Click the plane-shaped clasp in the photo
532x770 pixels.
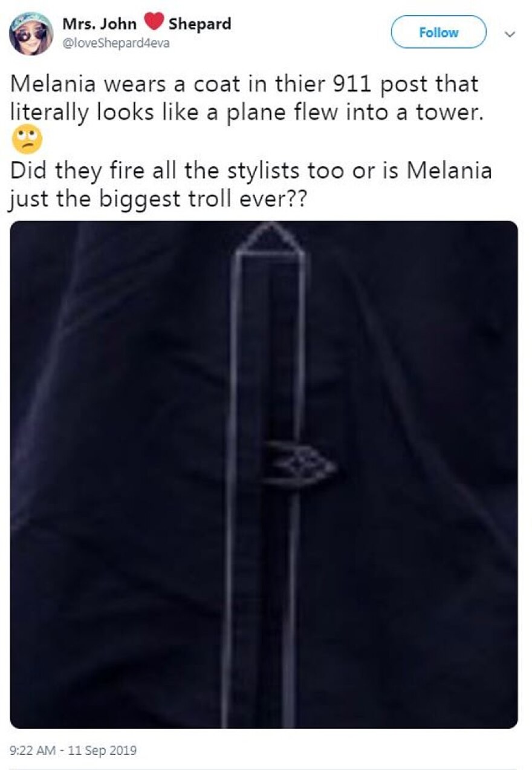click(x=299, y=466)
